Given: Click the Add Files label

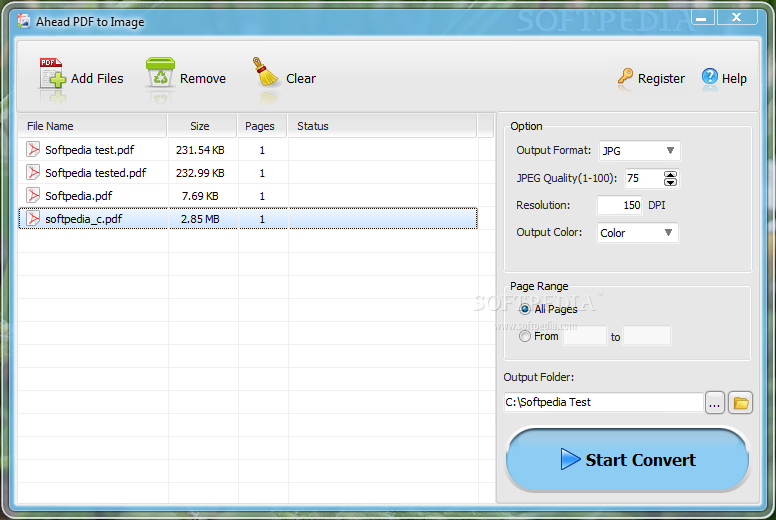Looking at the screenshot, I should click(x=97, y=79).
